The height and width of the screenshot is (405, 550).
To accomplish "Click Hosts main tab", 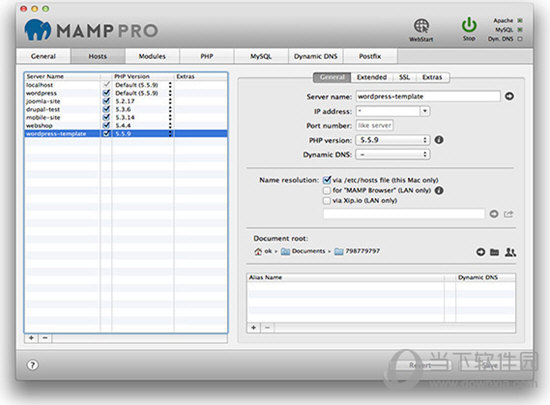I will (x=98, y=56).
